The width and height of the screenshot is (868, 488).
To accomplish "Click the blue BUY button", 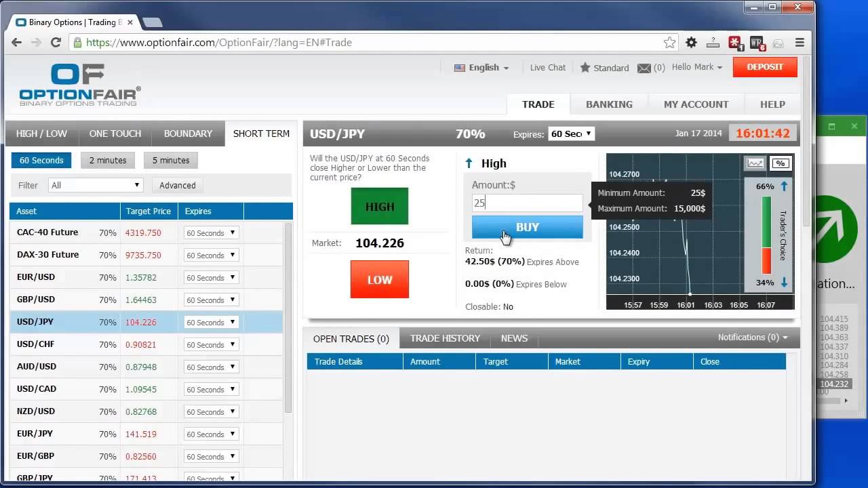I will point(527,227).
